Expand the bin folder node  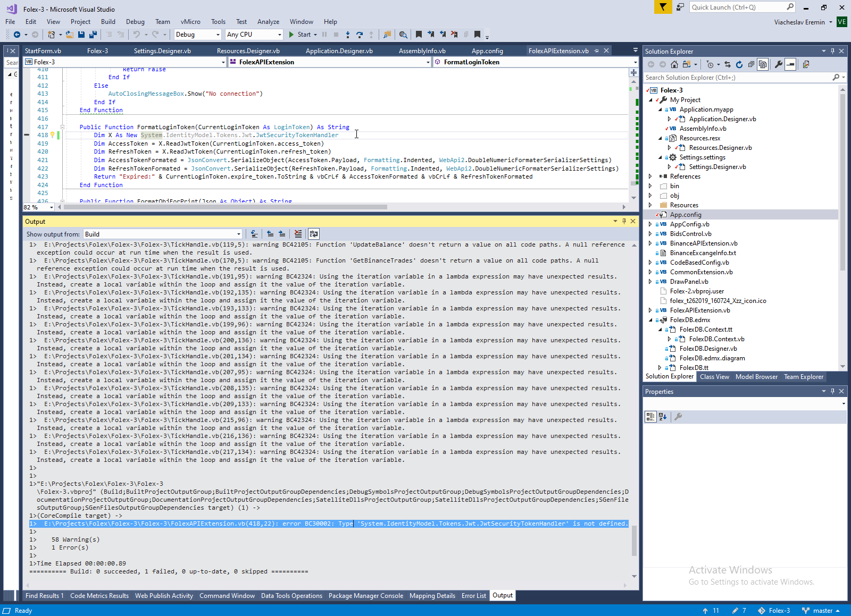pyautogui.click(x=650, y=186)
